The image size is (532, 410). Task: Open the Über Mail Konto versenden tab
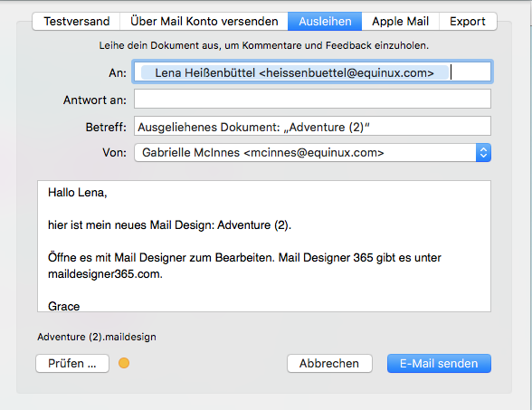tap(204, 22)
